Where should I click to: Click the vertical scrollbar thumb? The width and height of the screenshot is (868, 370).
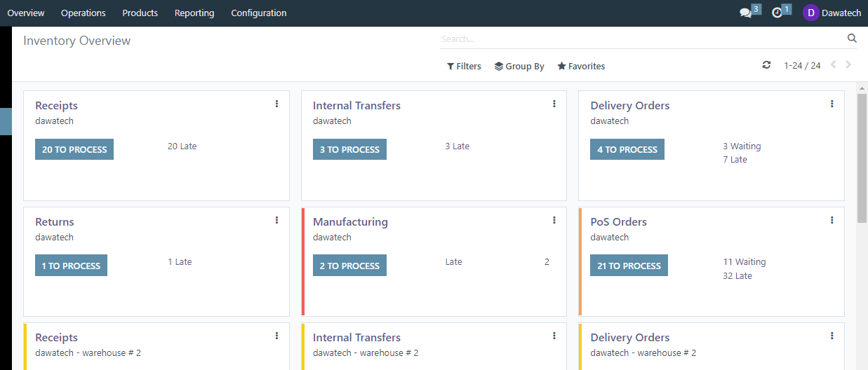tap(862, 158)
